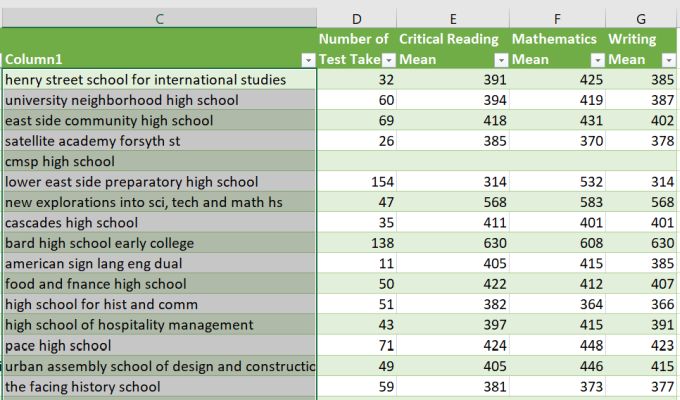
Task: Open the Column1 filter dropdown
Action: (x=308, y=60)
